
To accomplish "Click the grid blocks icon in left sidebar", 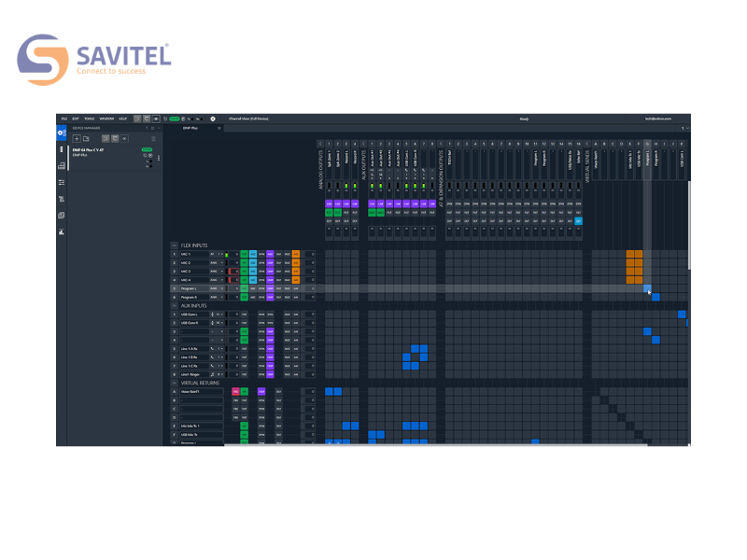I will (x=62, y=166).
